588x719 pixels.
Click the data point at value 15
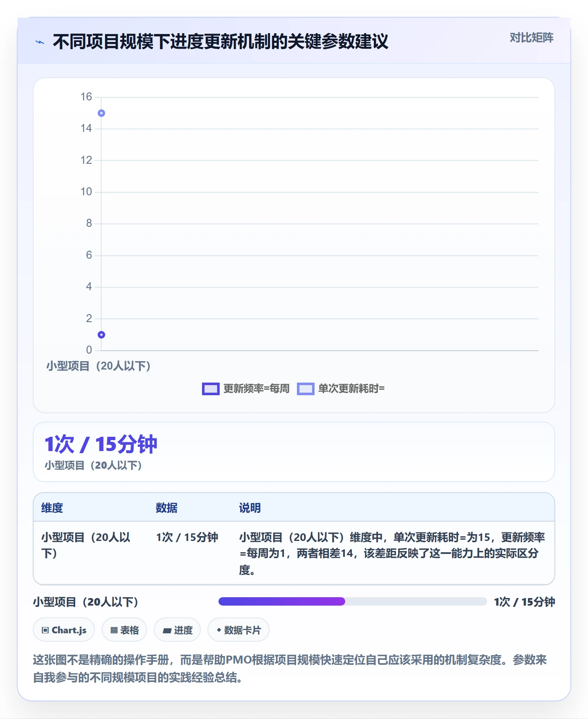click(101, 113)
